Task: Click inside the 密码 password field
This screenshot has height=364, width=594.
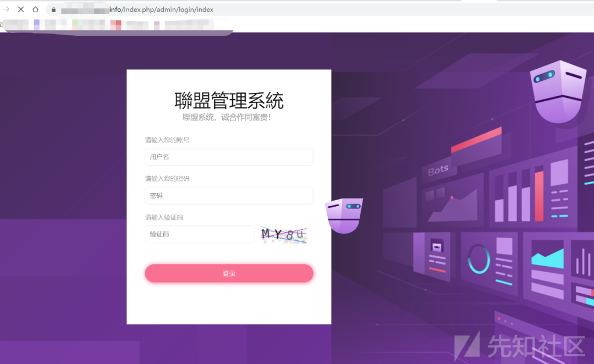Action: click(x=229, y=195)
